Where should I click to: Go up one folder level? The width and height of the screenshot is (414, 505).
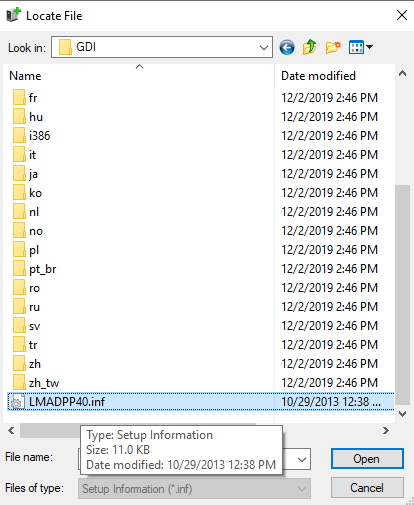point(310,47)
